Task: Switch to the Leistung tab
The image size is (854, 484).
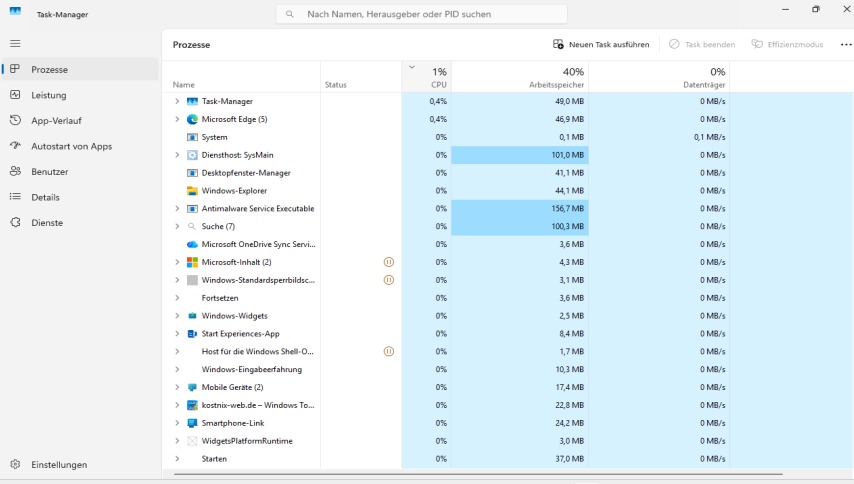Action: tap(80, 95)
